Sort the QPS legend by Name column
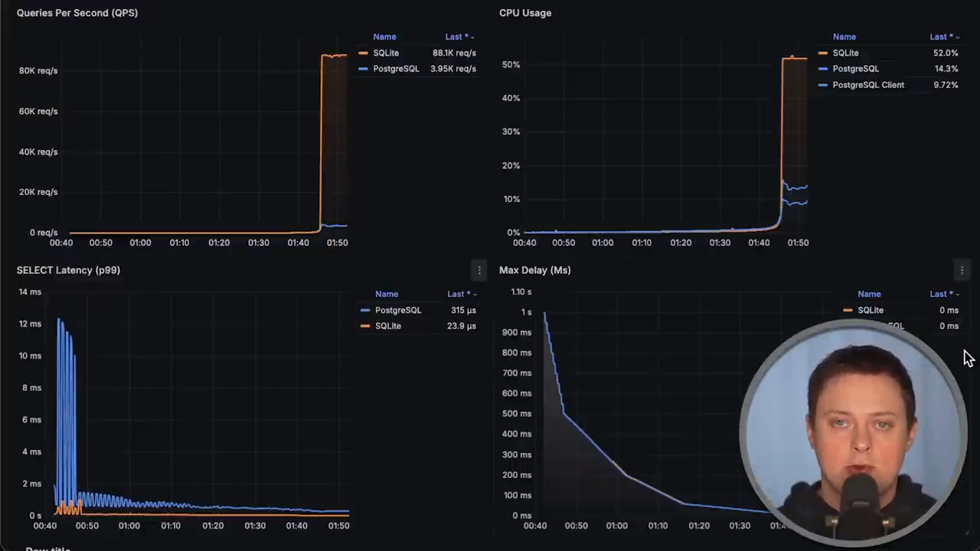The width and height of the screenshot is (980, 551). point(384,37)
